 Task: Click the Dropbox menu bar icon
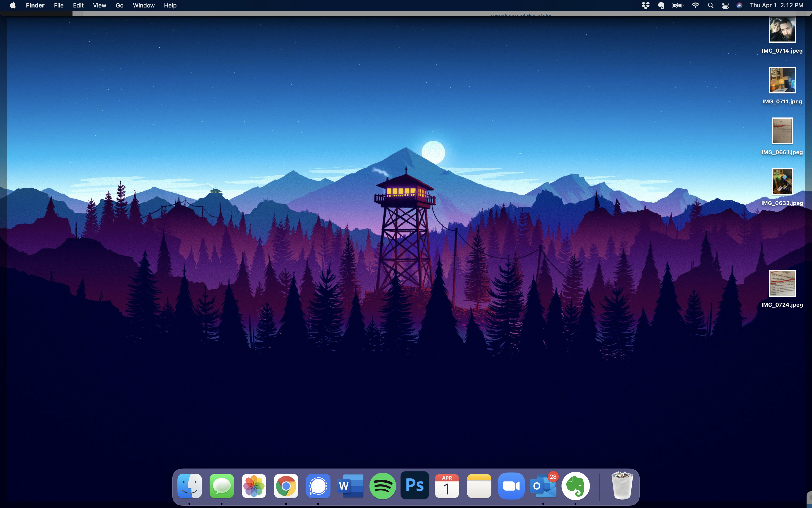pyautogui.click(x=645, y=5)
